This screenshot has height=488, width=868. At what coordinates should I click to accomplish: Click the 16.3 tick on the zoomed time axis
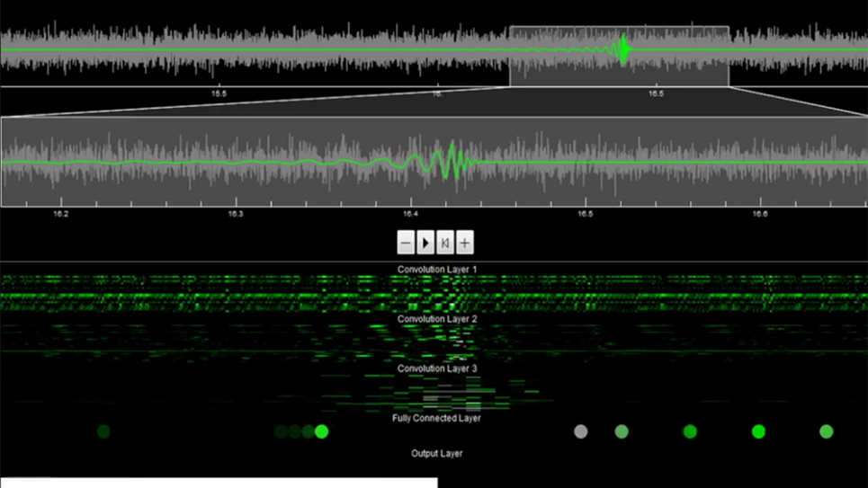point(236,214)
